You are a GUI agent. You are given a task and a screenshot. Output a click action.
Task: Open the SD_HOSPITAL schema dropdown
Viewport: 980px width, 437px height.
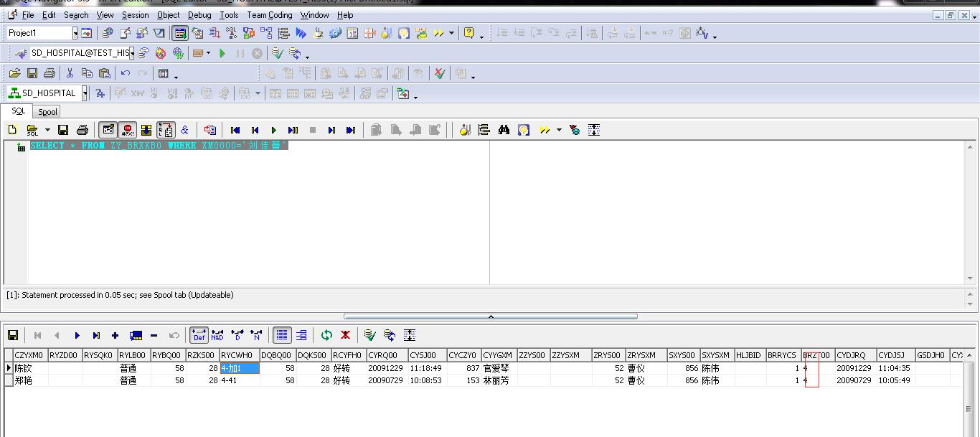(85, 93)
